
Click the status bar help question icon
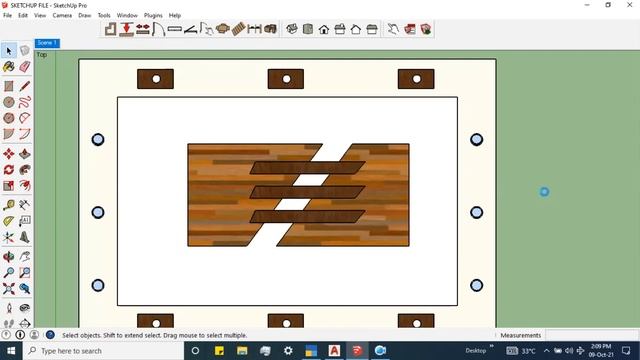coord(50,335)
